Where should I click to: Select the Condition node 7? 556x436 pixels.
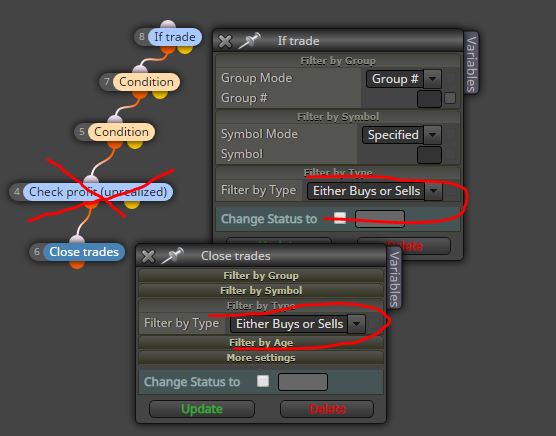[146, 82]
